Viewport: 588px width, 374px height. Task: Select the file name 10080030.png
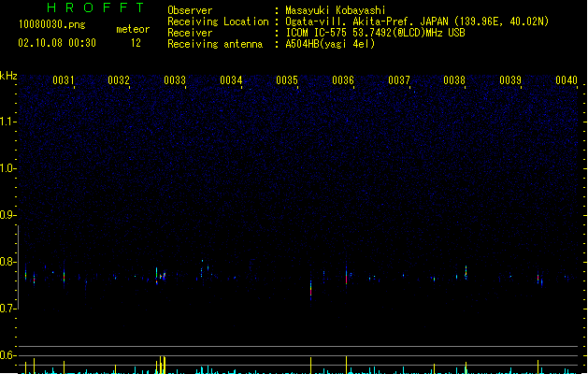tap(52, 24)
